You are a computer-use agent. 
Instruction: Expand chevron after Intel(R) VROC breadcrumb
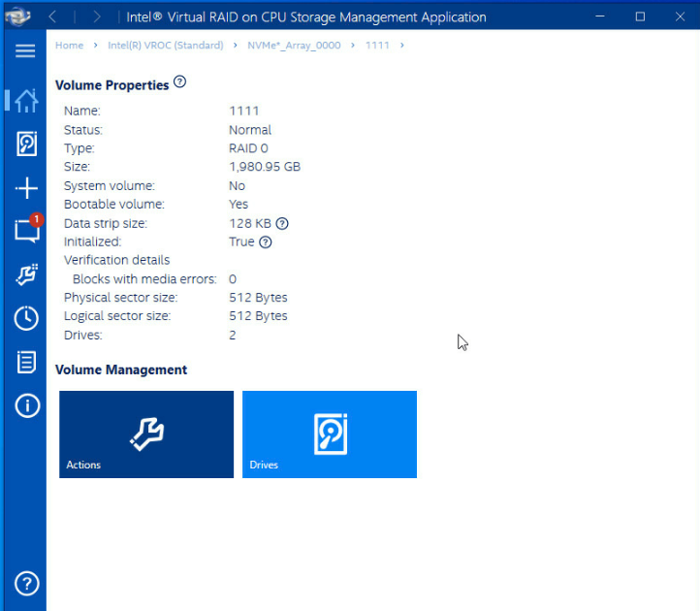pyautogui.click(x=236, y=46)
